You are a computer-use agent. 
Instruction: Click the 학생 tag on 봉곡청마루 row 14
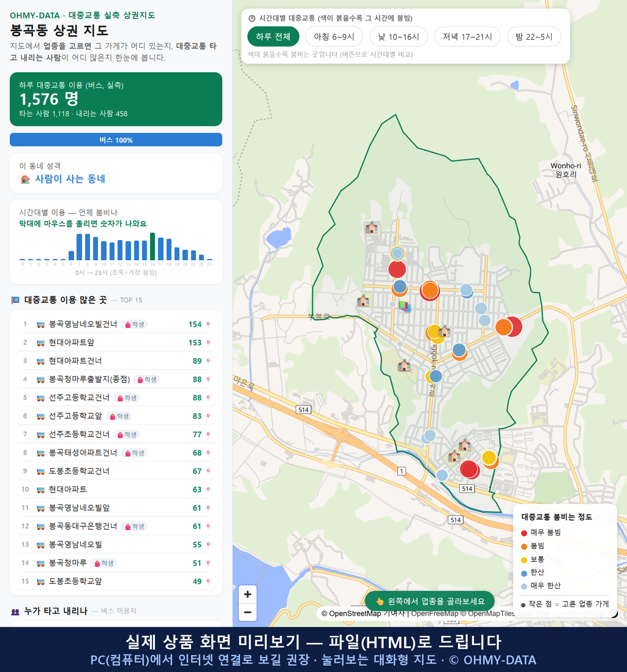click(x=103, y=564)
